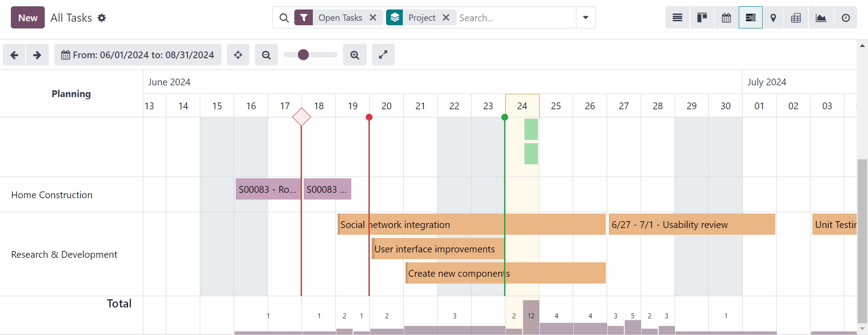The image size is (868, 335).
Task: Switch to the pivot table view
Action: click(796, 18)
